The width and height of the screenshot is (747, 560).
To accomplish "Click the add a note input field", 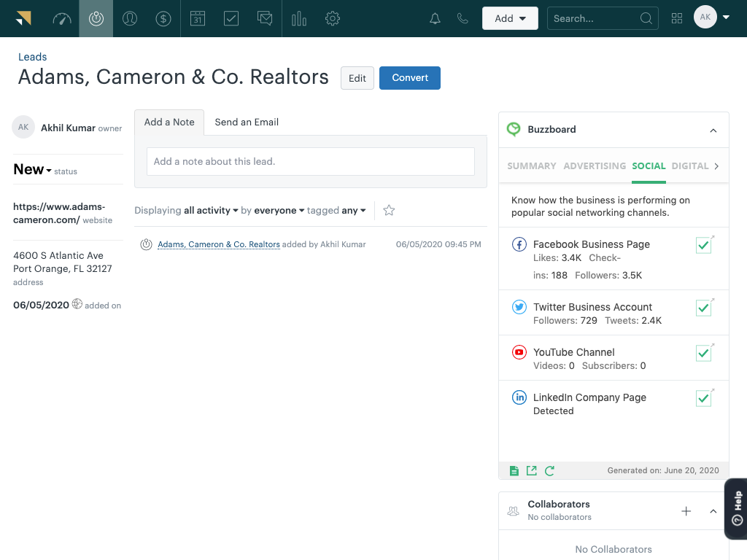I will pos(310,161).
